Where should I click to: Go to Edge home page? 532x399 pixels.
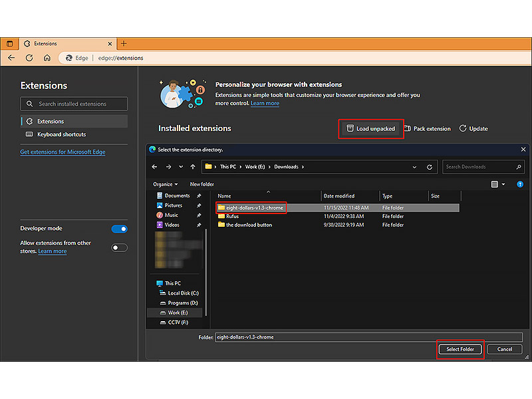(47, 58)
